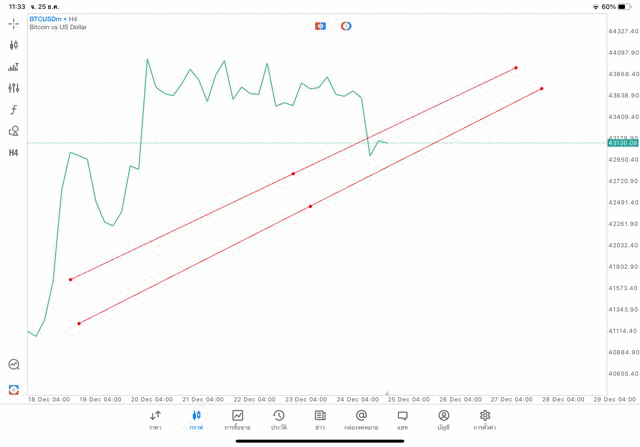Open the H4 timeframe selector
Viewport: 640px width, 447px height.
click(x=14, y=153)
